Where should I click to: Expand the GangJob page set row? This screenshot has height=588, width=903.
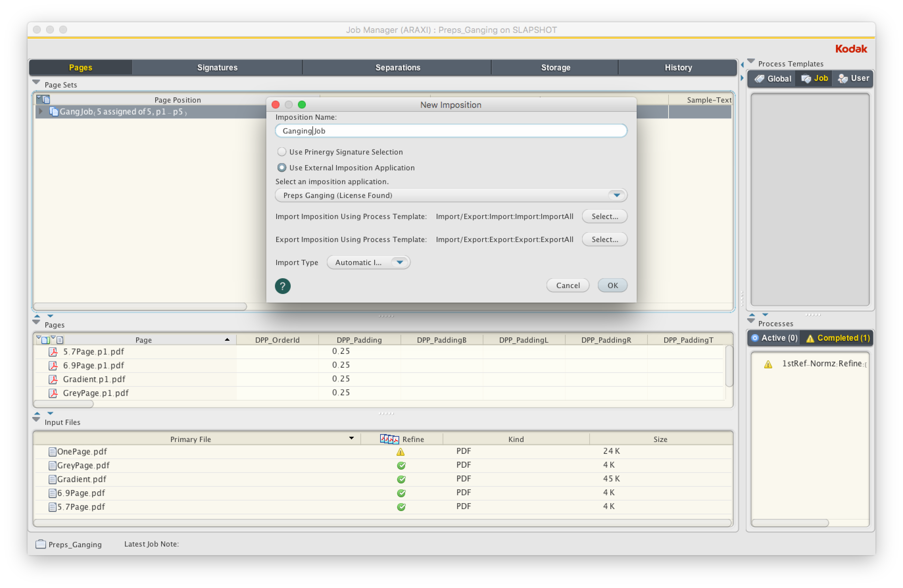(40, 111)
